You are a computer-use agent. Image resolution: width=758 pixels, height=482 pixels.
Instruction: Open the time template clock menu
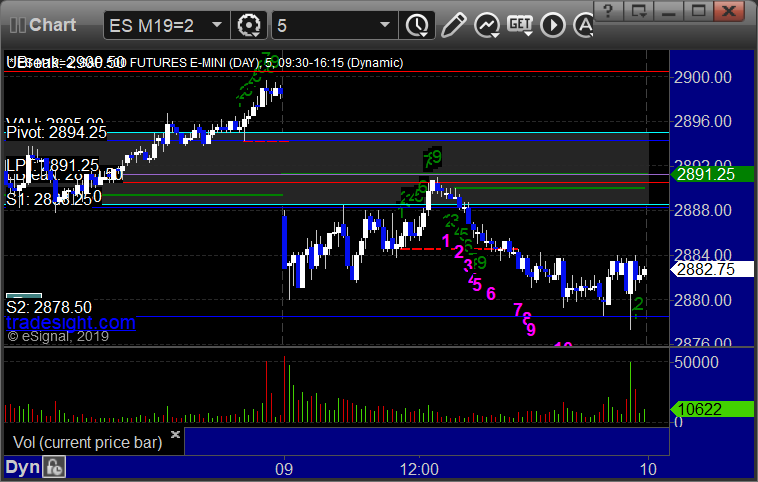click(x=417, y=25)
